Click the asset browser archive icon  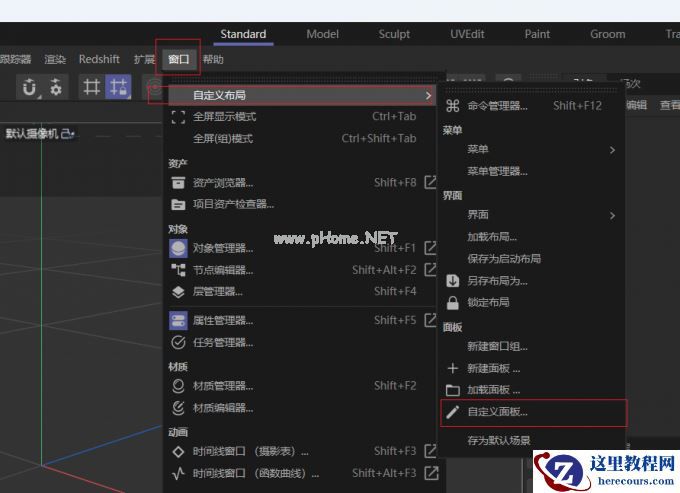point(178,183)
